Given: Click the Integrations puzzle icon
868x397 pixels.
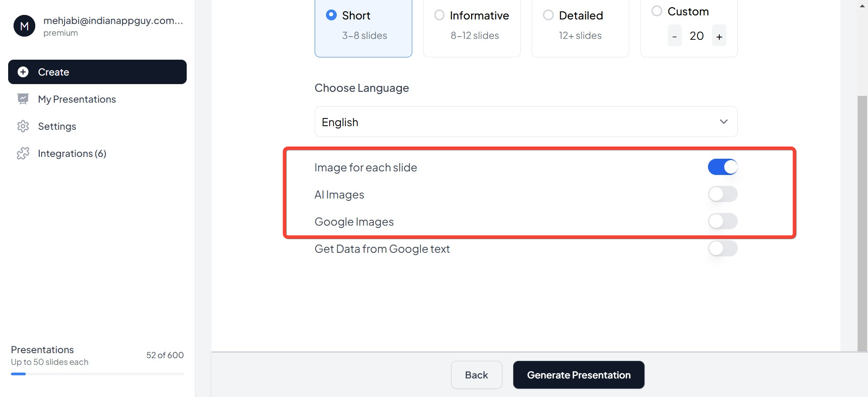Looking at the screenshot, I should (x=23, y=153).
